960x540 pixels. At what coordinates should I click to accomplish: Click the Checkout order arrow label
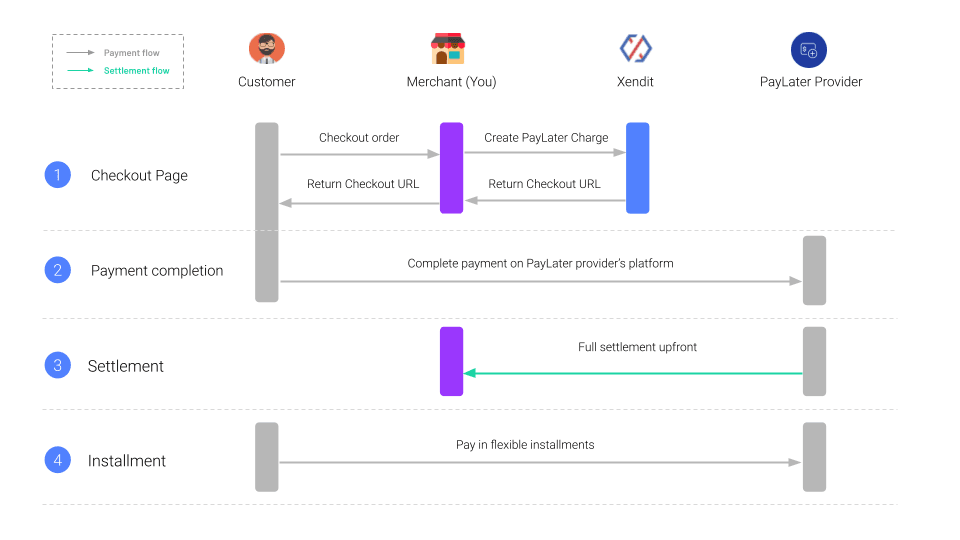(x=359, y=138)
